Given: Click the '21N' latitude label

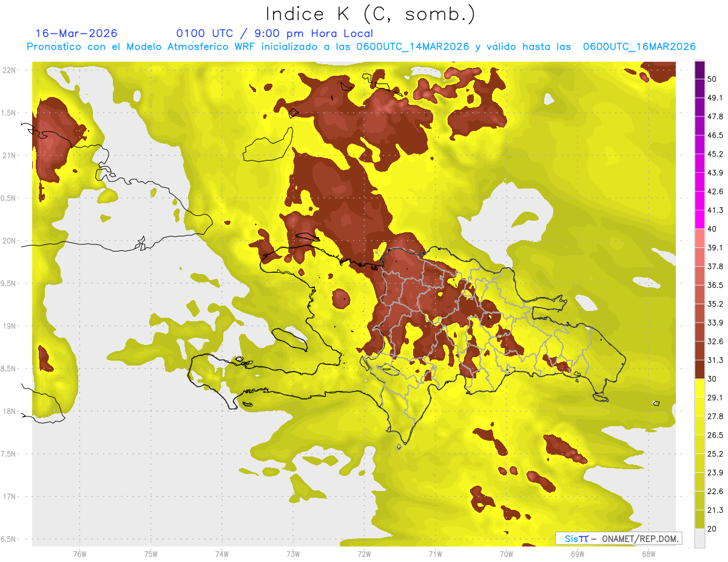Looking at the screenshot, I should tap(10, 156).
